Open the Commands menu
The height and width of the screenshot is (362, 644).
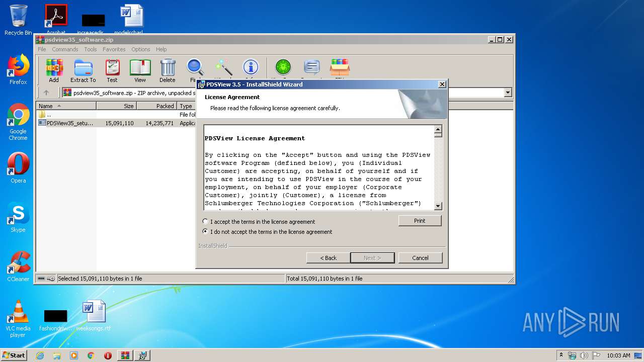[65, 49]
